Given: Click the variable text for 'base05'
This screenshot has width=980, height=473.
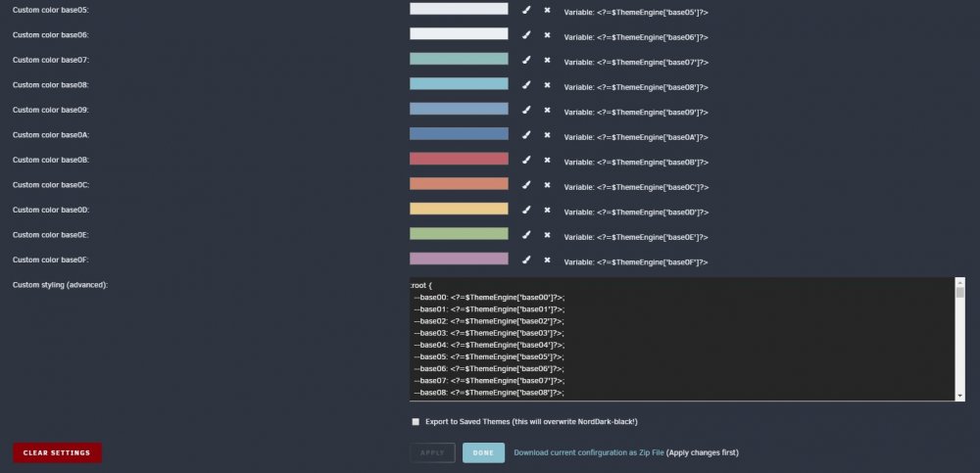Looking at the screenshot, I should [x=636, y=13].
